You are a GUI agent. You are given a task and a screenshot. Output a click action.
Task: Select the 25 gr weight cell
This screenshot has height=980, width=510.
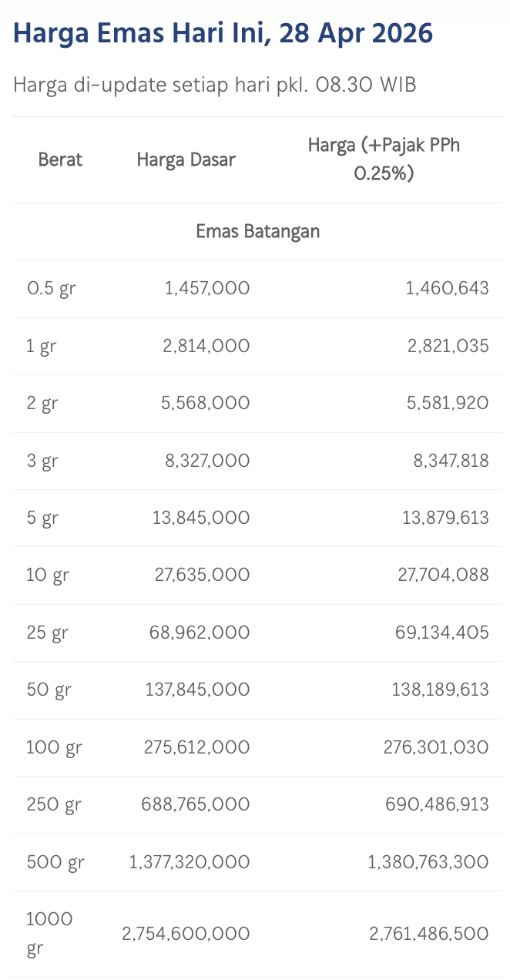pyautogui.click(x=47, y=633)
